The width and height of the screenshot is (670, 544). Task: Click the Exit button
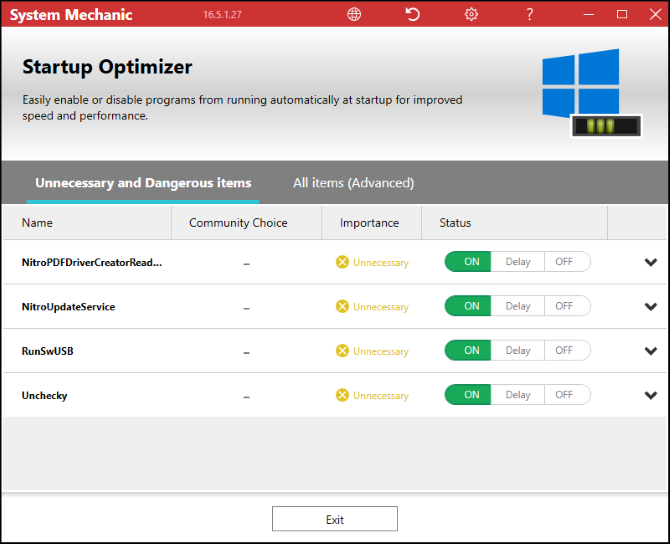point(335,519)
